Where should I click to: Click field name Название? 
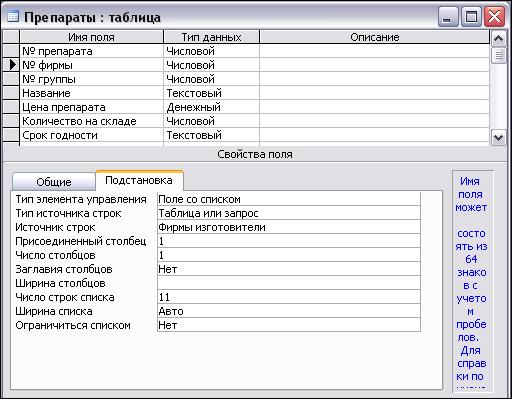[92, 93]
